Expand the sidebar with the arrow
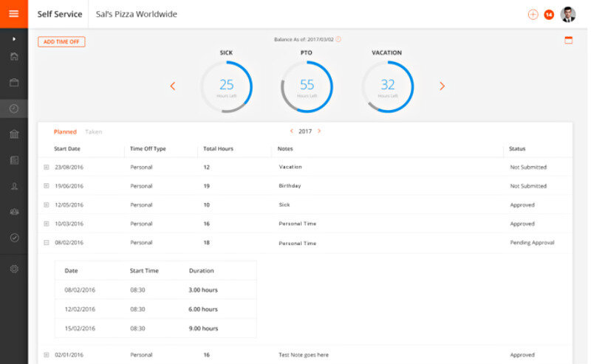591x364 pixels. (13, 38)
